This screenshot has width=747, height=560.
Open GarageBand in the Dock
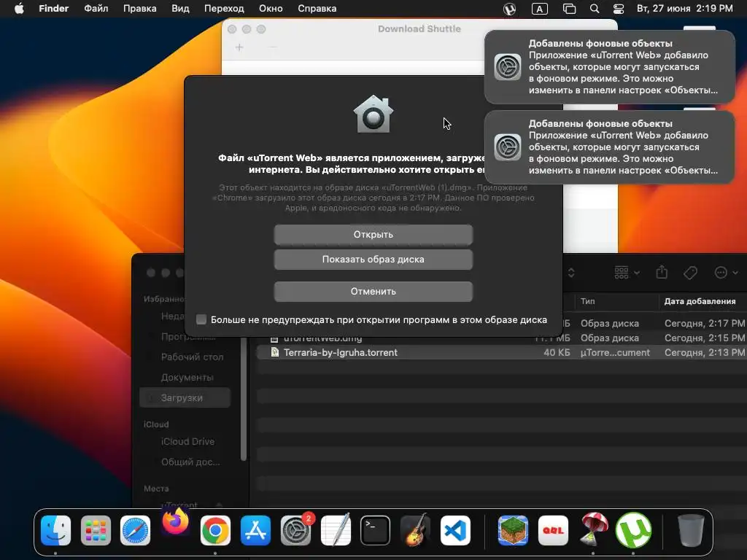coord(415,530)
